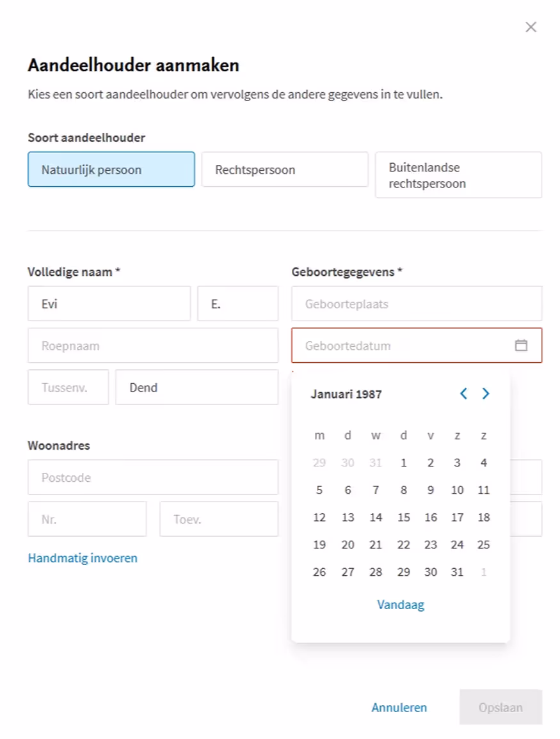Open manual address entry via Handmatig invoeren

82,558
